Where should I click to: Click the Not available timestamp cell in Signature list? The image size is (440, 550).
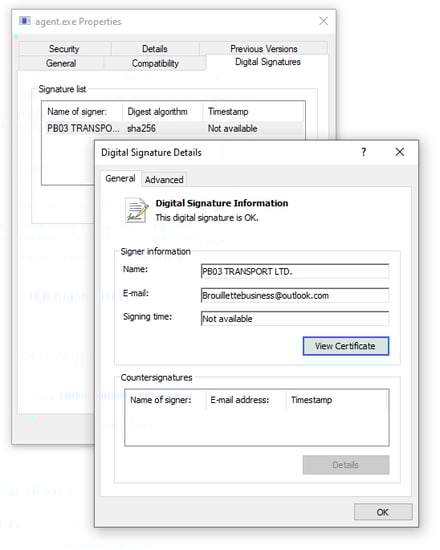click(x=232, y=128)
